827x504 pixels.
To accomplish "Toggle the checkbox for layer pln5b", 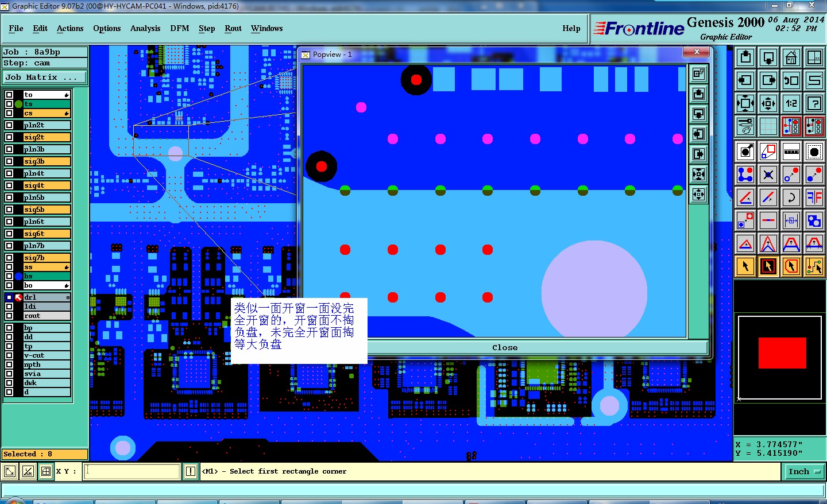I will click(9, 197).
